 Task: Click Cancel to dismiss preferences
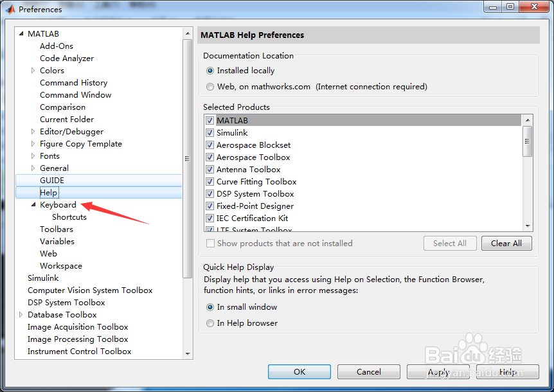tap(368, 372)
